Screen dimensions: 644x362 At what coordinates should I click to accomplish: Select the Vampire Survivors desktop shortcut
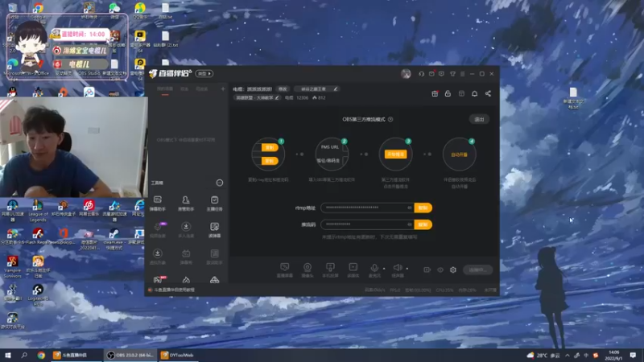pyautogui.click(x=12, y=267)
